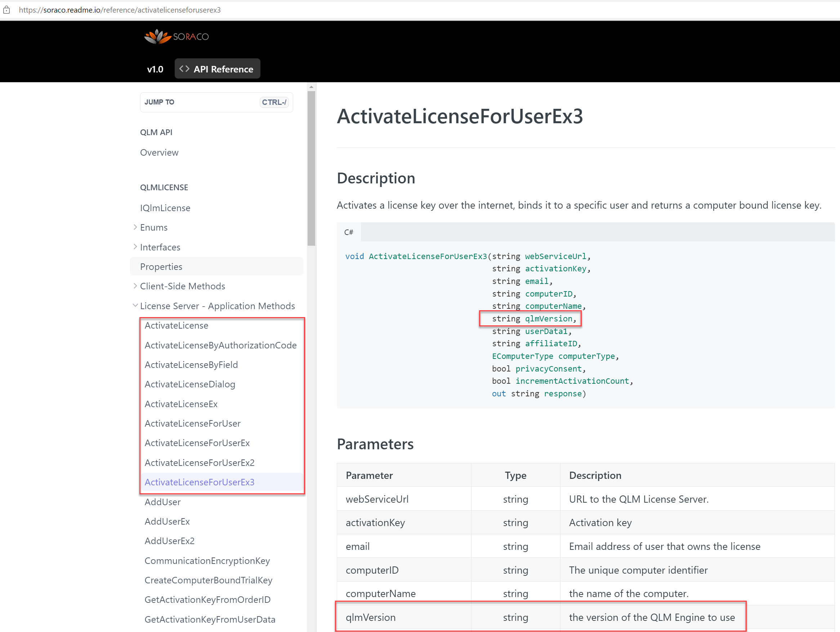Viewport: 840px width, 632px height.
Task: Open the IQlmLicense page
Action: [x=165, y=208]
